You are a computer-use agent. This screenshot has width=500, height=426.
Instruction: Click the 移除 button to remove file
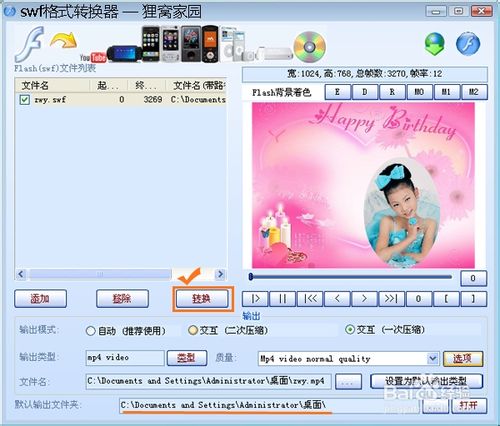[122, 299]
